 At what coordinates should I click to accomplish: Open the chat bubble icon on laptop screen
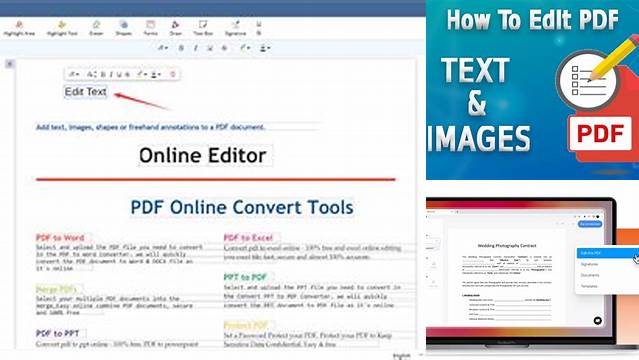(x=597, y=320)
